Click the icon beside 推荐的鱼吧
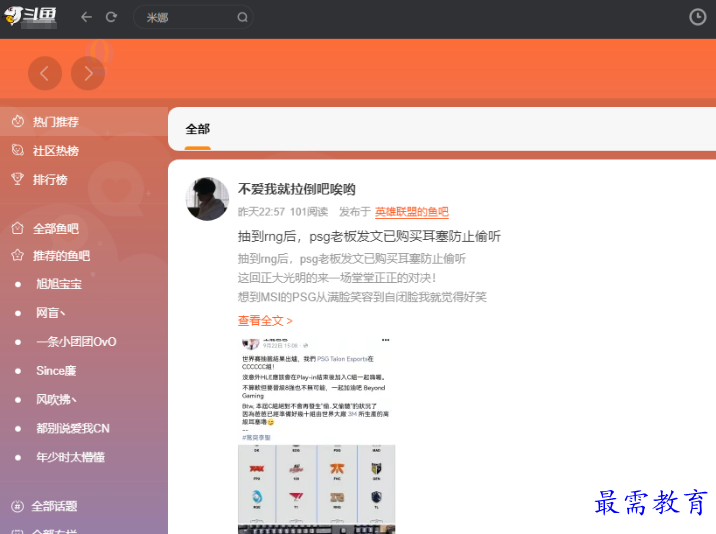 [x=17, y=255]
